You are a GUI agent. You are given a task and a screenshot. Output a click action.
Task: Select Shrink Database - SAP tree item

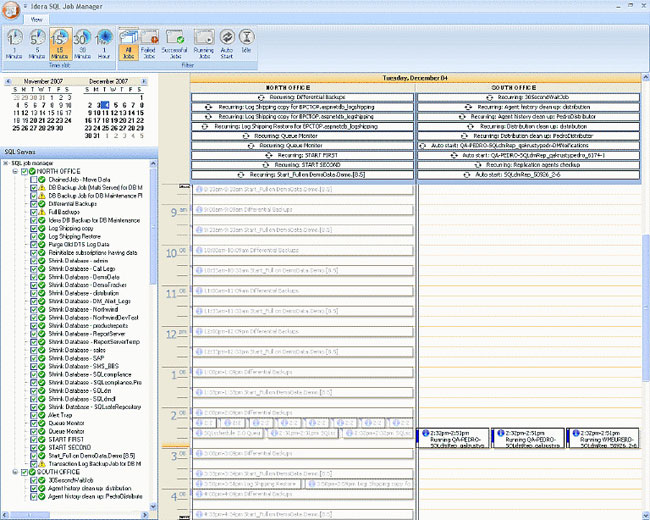76,358
